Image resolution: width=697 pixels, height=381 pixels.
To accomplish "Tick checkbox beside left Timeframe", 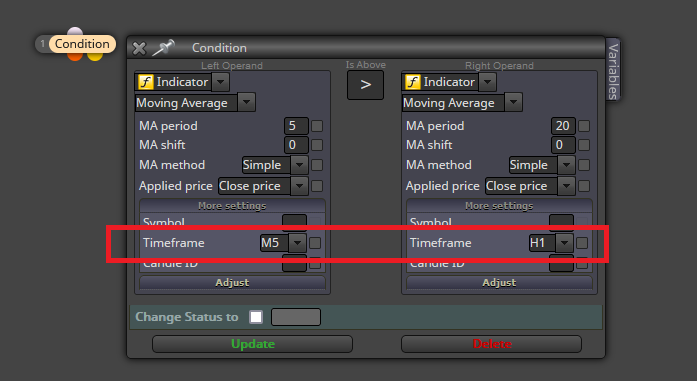I will (x=315, y=243).
